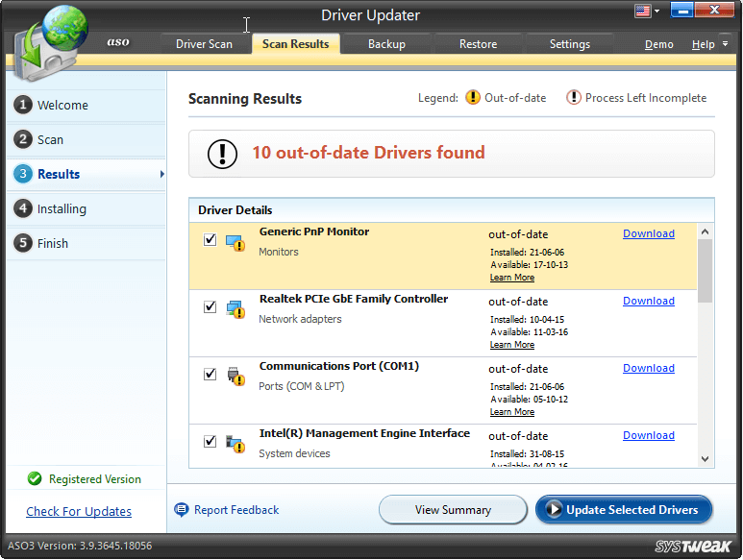
Task: Open the Settings tab
Action: click(569, 44)
